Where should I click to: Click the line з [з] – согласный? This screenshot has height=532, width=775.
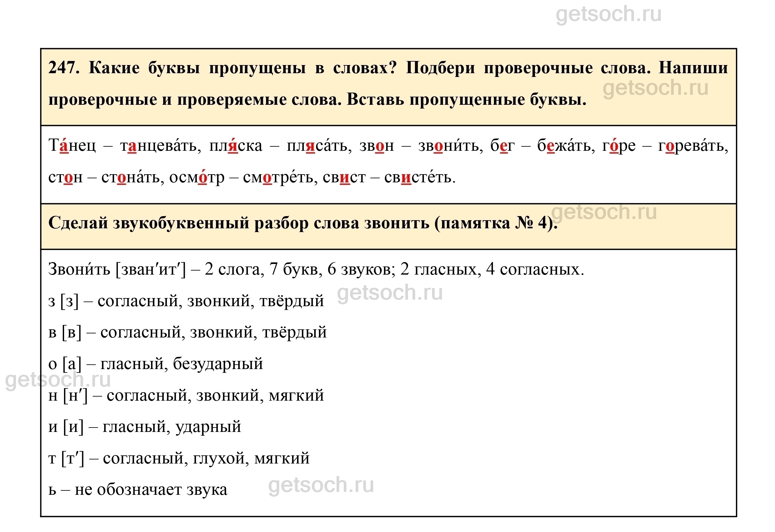pyautogui.click(x=186, y=301)
